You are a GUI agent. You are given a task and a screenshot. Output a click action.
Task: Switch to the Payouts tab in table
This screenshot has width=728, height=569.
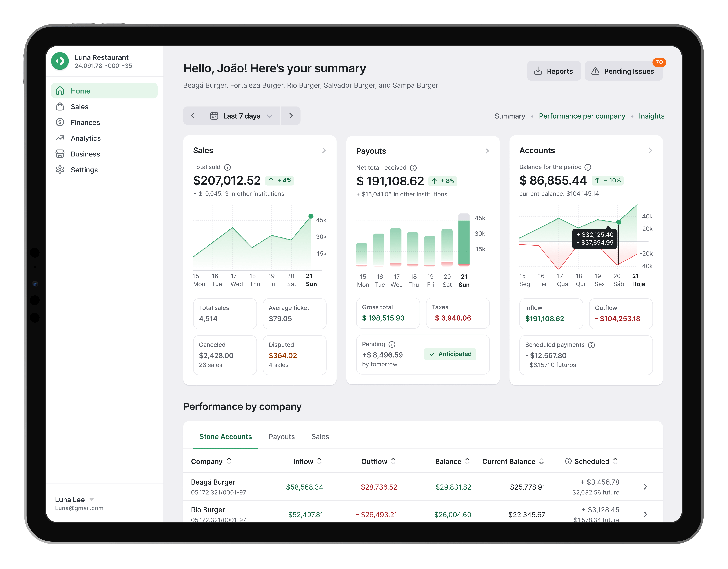coord(282,437)
